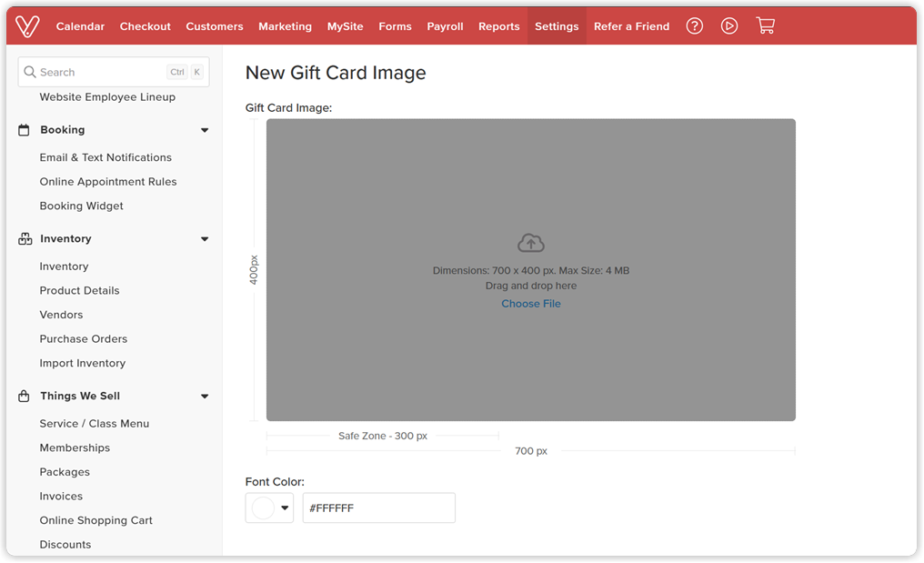Viewport: 924px width, 563px height.
Task: Open the Calendar menu
Action: click(x=80, y=26)
